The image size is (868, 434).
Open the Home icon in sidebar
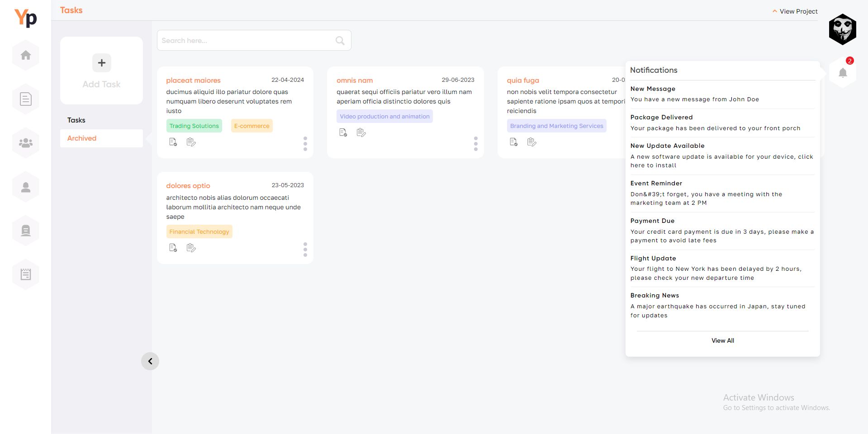(x=26, y=55)
